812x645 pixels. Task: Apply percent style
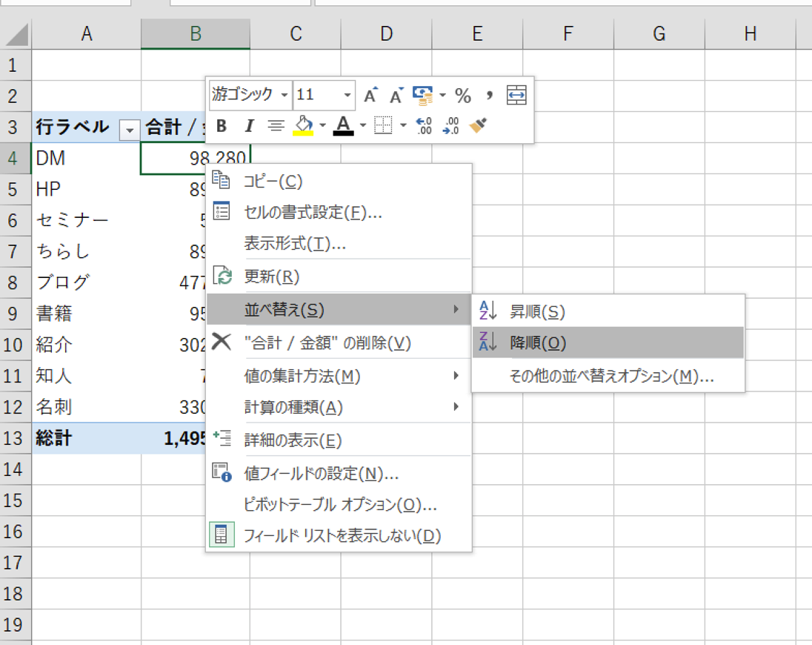[x=463, y=96]
